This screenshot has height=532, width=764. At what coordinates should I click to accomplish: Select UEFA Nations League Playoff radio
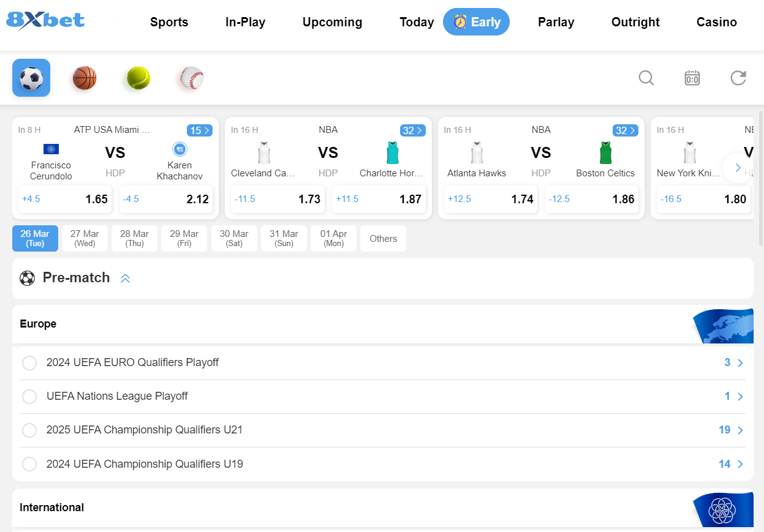click(x=29, y=397)
